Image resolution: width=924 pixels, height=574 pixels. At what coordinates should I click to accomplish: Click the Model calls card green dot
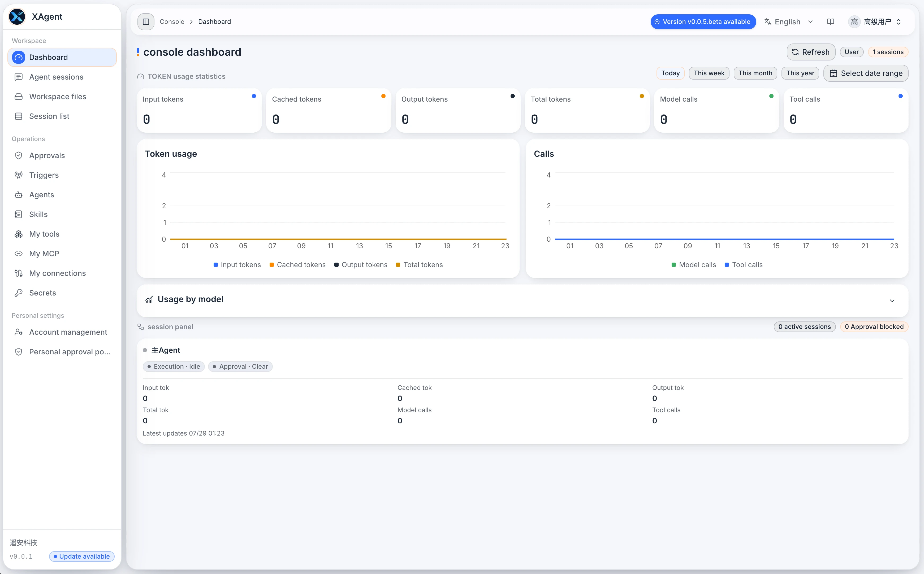(771, 97)
